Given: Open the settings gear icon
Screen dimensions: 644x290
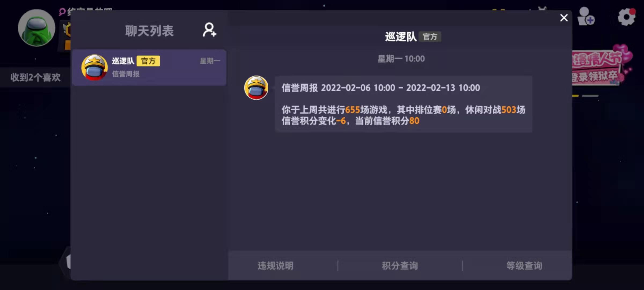Looking at the screenshot, I should click(626, 17).
